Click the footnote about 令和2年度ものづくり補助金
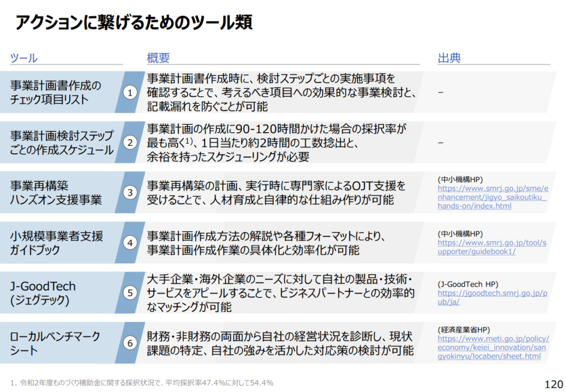 point(142,383)
